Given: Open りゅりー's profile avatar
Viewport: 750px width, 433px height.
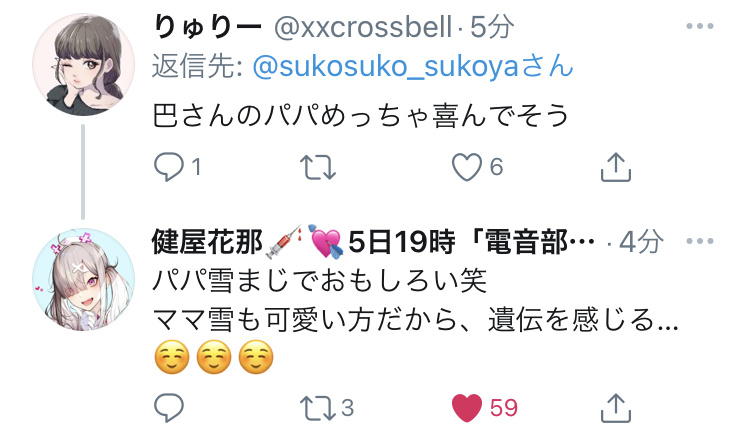Looking at the screenshot, I should (83, 64).
